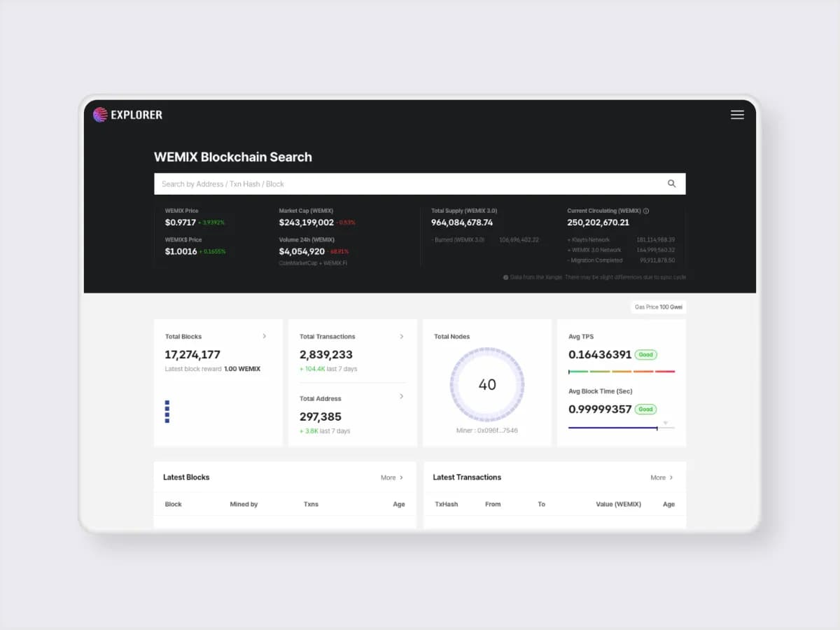The image size is (840, 630).
Task: View More in Latest Blocks
Action: click(x=392, y=477)
